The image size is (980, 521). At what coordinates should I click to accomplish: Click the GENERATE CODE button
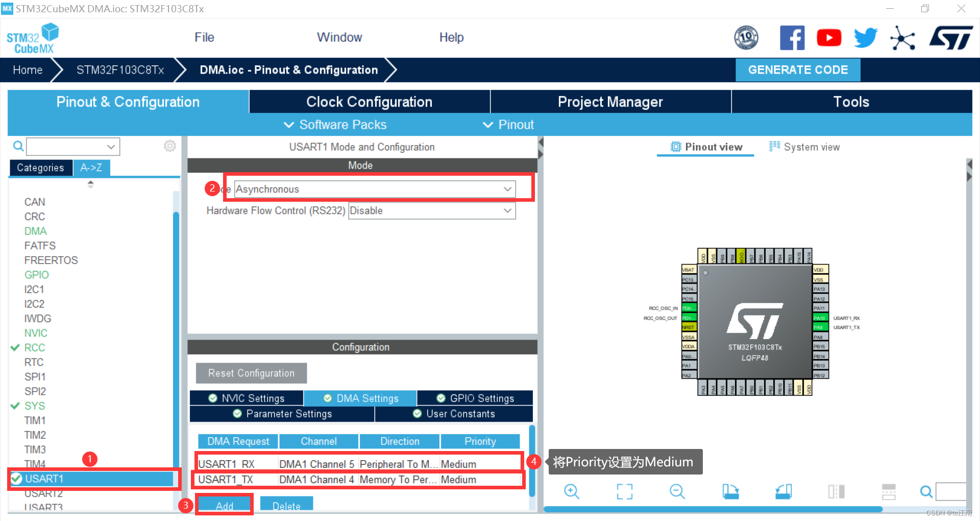798,70
